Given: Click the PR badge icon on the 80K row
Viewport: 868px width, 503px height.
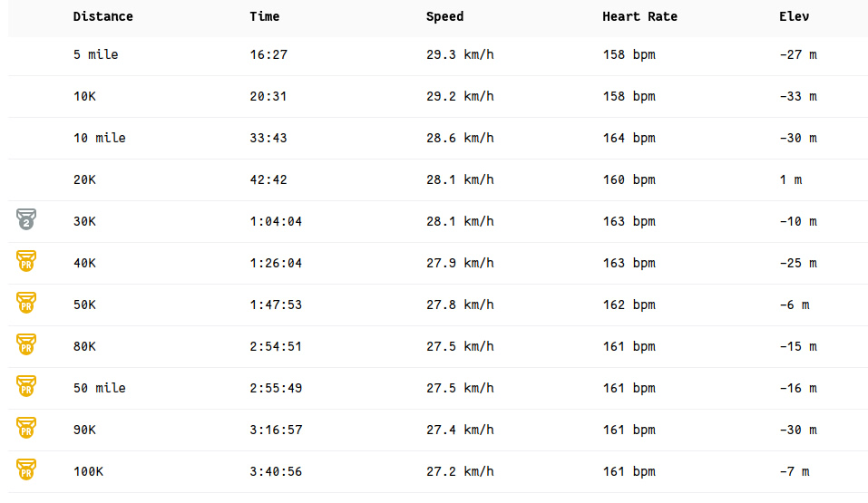Looking at the screenshot, I should pyautogui.click(x=26, y=345).
